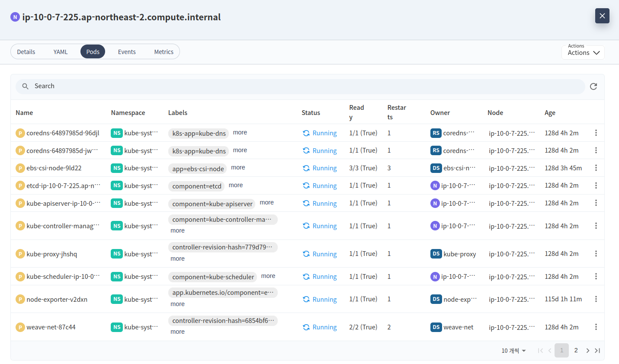The width and height of the screenshot is (619, 364).
Task: Open kebab menu for coredns-64897985d-96djl row
Action: [x=596, y=133]
